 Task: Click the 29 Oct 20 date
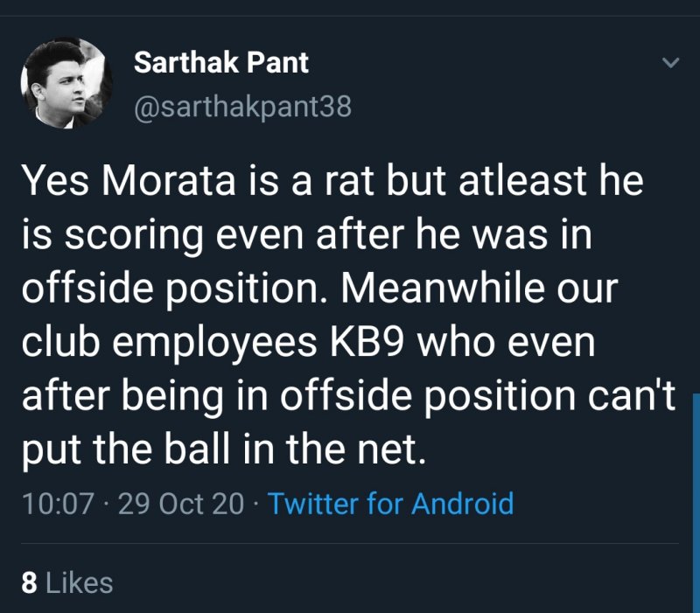[180, 504]
